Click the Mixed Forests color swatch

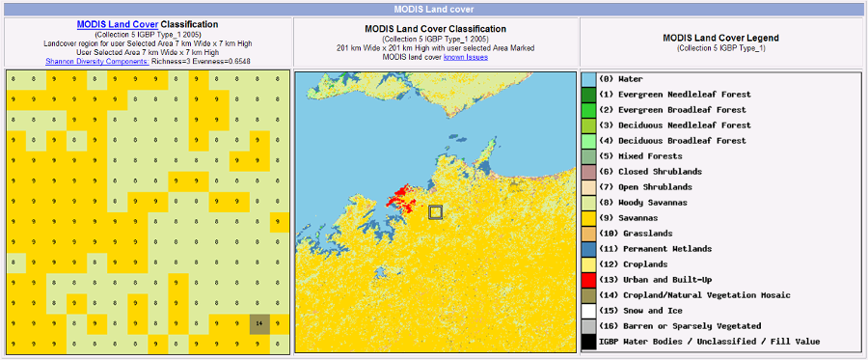coord(589,156)
